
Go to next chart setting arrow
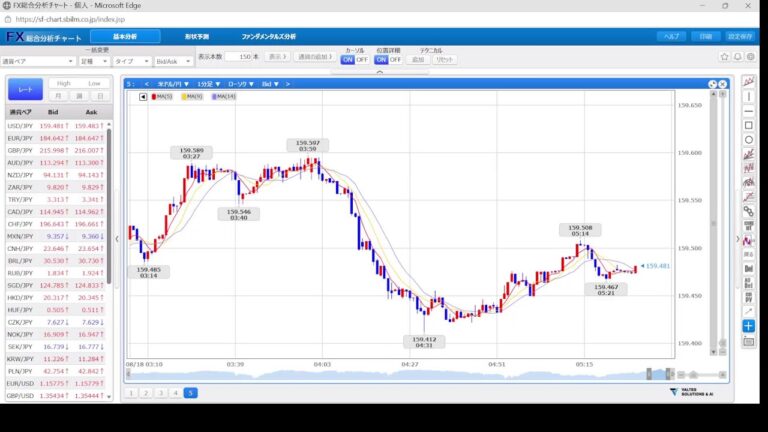288,84
